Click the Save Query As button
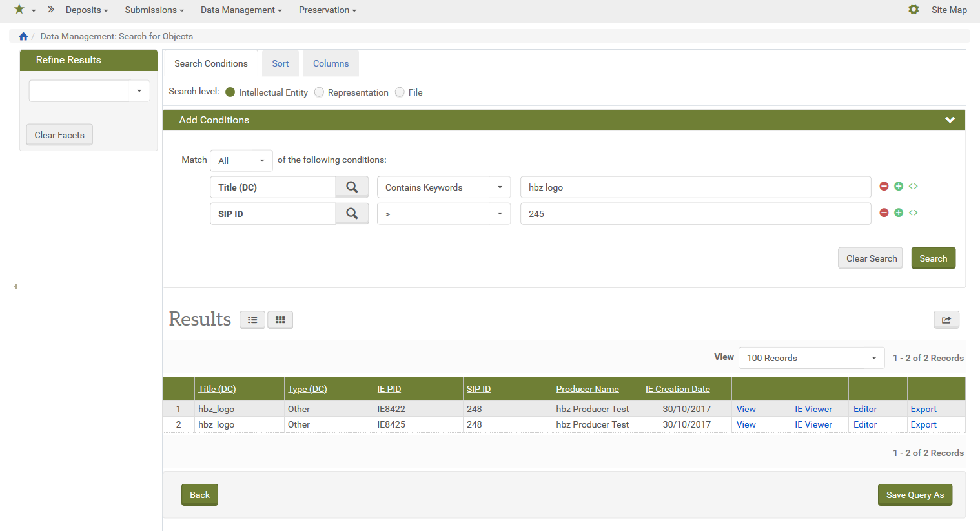980x531 pixels. pos(915,495)
